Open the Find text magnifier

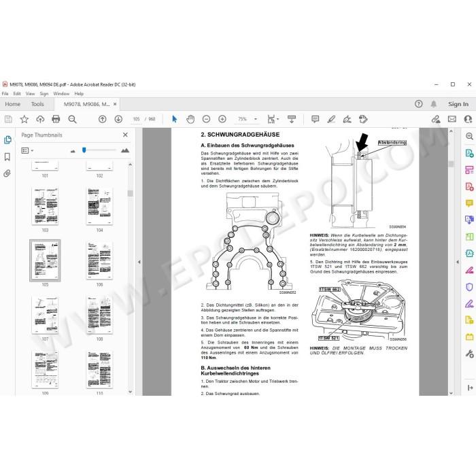tap(72, 119)
